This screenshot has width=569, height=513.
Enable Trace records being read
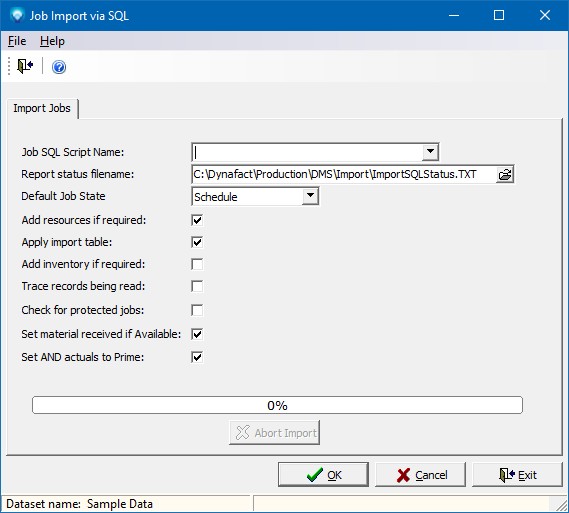(x=197, y=286)
